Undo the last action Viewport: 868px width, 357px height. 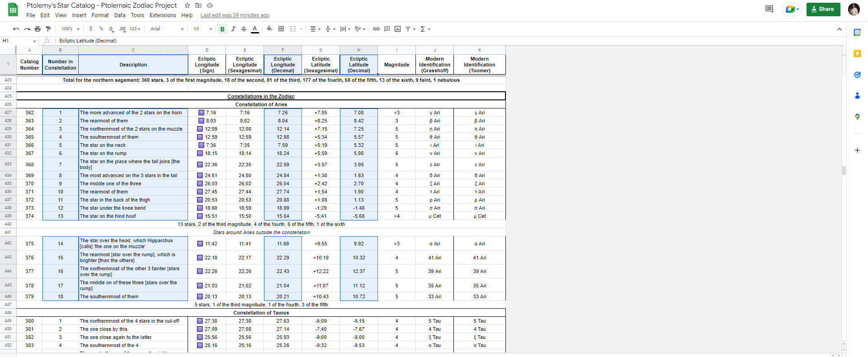click(16, 29)
